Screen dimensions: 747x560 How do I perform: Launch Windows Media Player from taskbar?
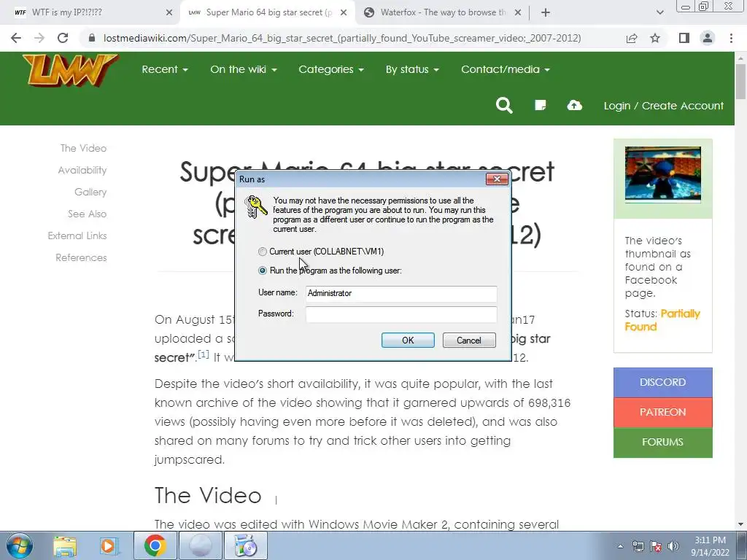(x=109, y=545)
